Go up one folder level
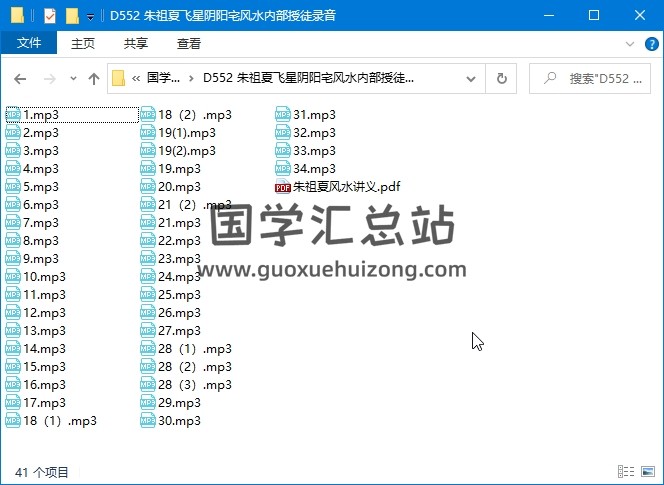664x485 pixels. (x=94, y=79)
